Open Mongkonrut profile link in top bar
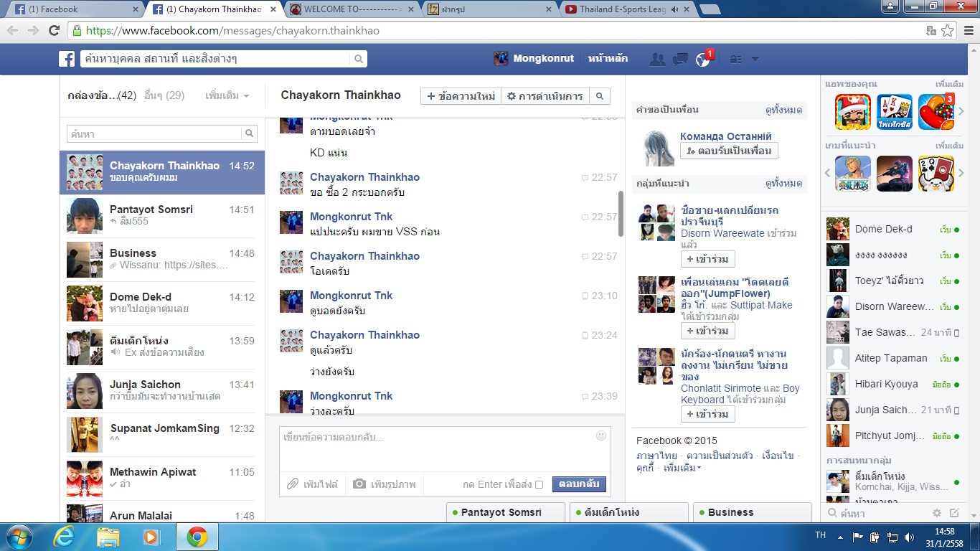Image resolution: width=980 pixels, height=551 pixels. (x=534, y=59)
